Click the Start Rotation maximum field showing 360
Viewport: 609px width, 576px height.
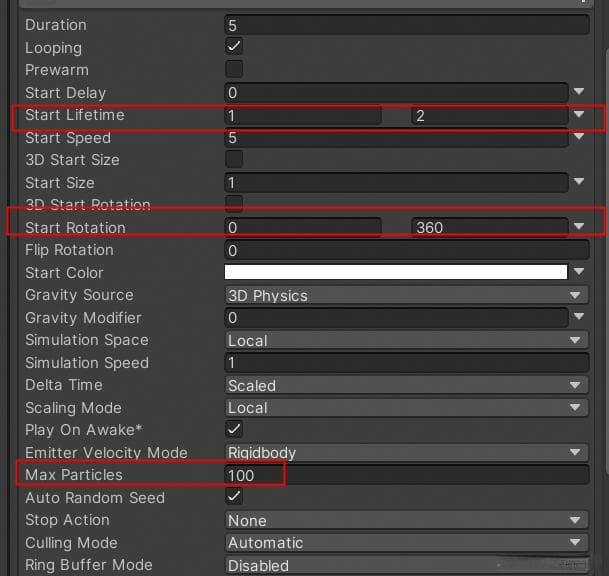pyautogui.click(x=489, y=227)
